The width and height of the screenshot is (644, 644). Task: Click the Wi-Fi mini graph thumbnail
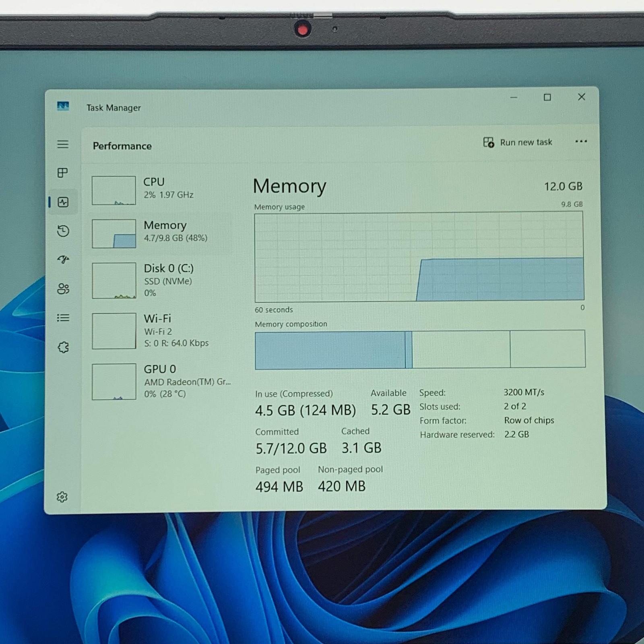click(114, 331)
